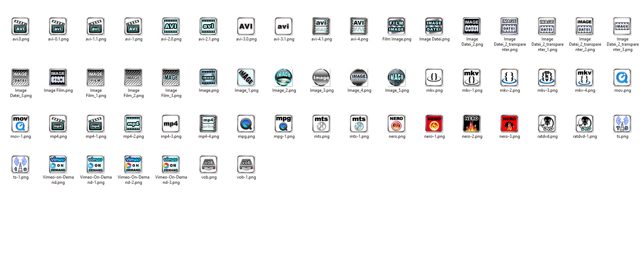Click the mp4-2.png filmstrip icon
Image resolution: width=644 pixels, height=279 pixels.
(x=133, y=123)
